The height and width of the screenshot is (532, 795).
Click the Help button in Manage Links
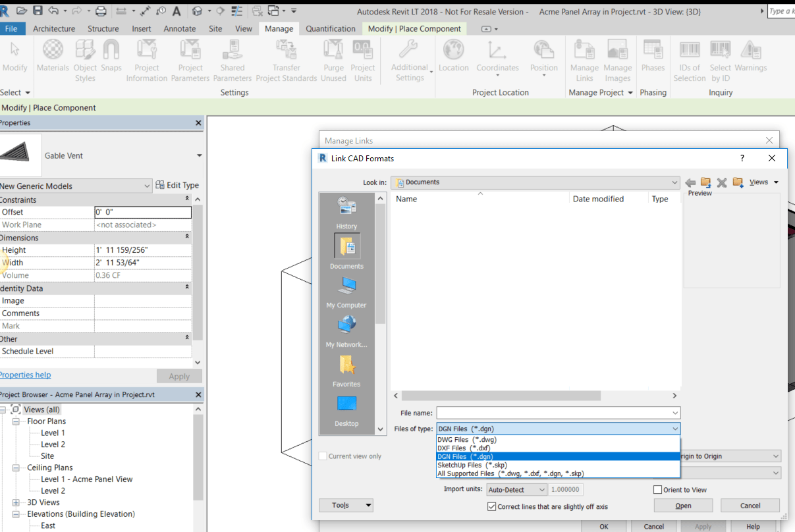[x=753, y=527]
